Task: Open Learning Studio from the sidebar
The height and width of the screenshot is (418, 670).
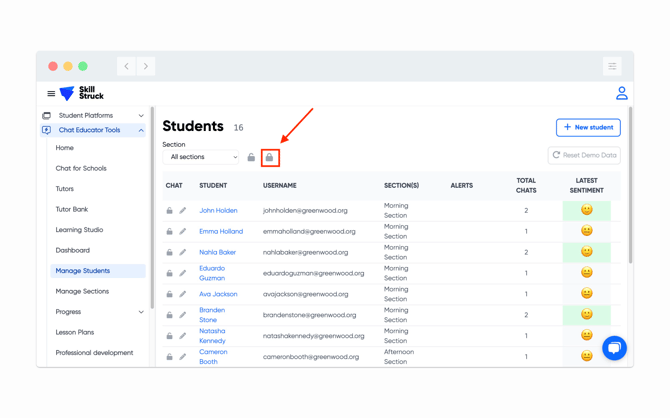Action: [x=79, y=230]
